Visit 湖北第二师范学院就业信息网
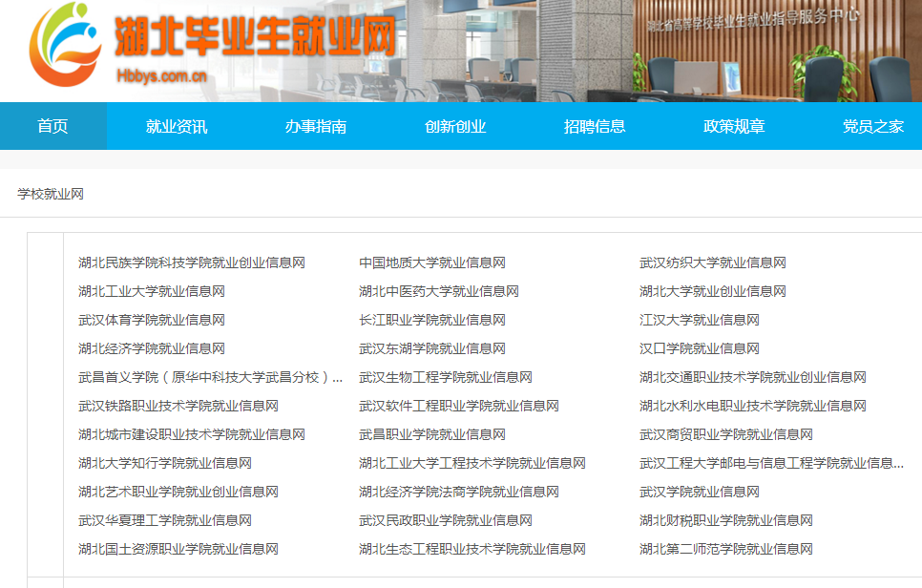The height and width of the screenshot is (588, 922). click(x=725, y=549)
